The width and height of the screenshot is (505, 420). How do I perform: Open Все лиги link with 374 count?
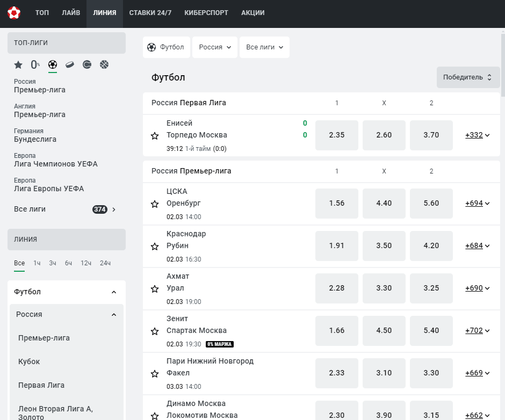64,209
